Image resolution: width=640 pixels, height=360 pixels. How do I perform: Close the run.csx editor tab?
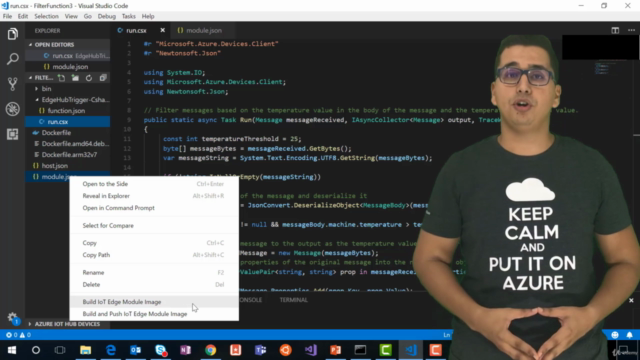click(x=162, y=31)
